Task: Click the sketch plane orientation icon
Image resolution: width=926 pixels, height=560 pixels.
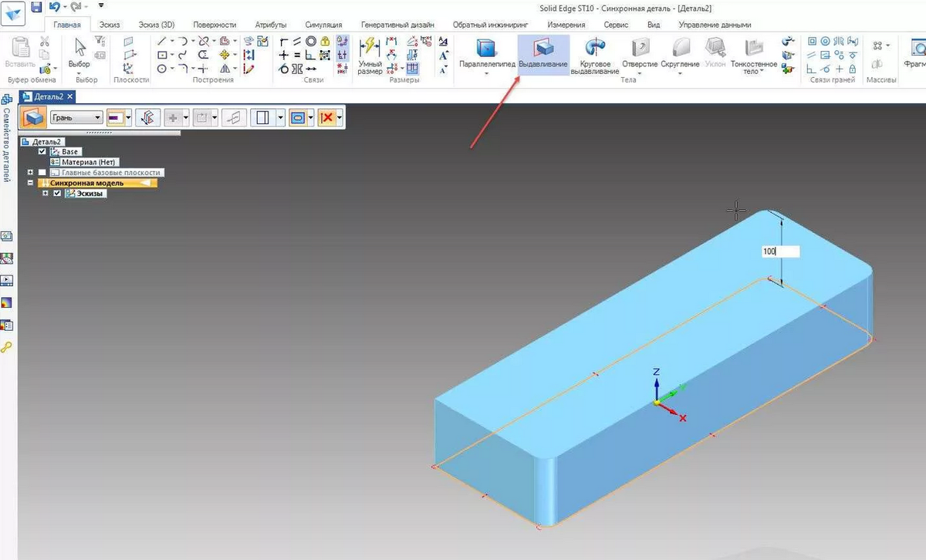Action: pyautogui.click(x=147, y=117)
